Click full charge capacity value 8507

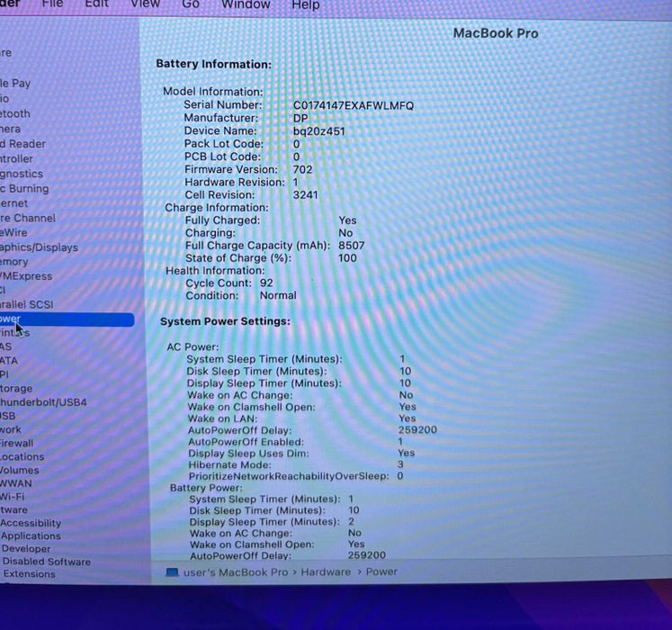click(352, 246)
